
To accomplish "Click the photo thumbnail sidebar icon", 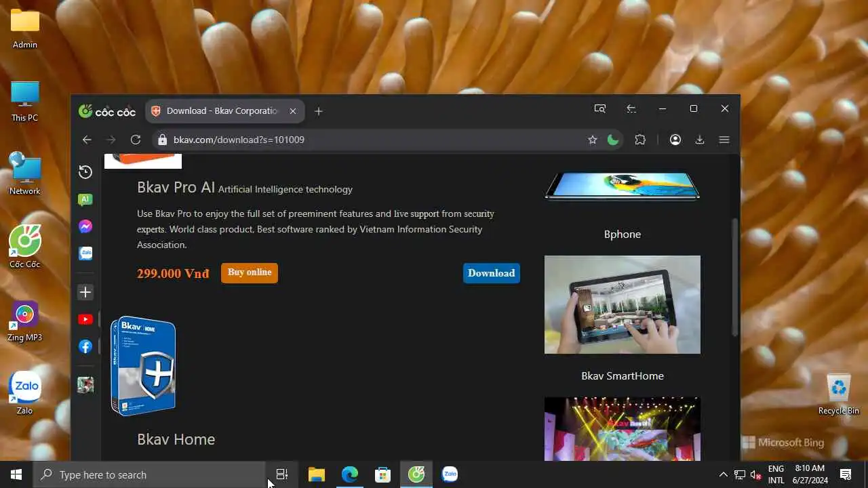I will point(85,385).
